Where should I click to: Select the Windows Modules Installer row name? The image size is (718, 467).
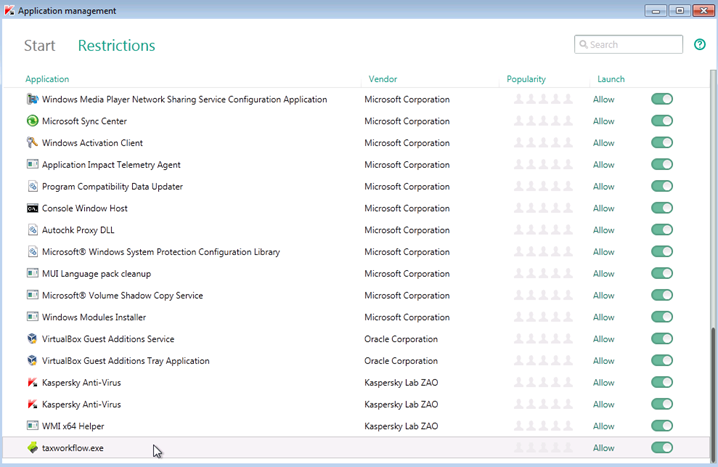click(94, 317)
